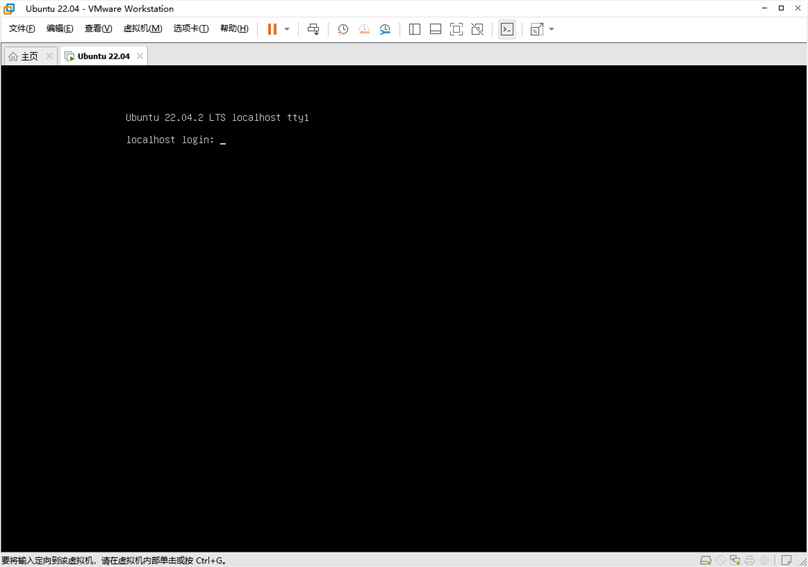Screen dimensions: 808x567
Task: Send Ctrl+Alt+Del to the virtual machine
Action: tap(313, 29)
